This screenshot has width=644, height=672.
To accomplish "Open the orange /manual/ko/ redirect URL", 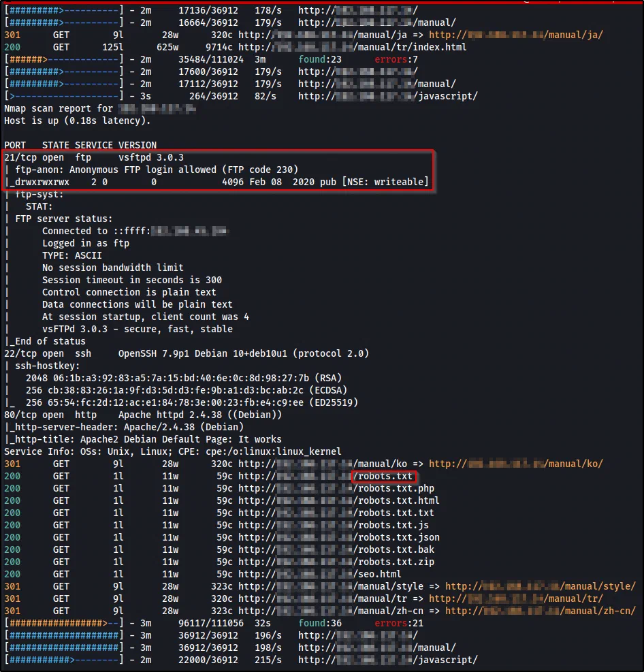I will tap(516, 464).
